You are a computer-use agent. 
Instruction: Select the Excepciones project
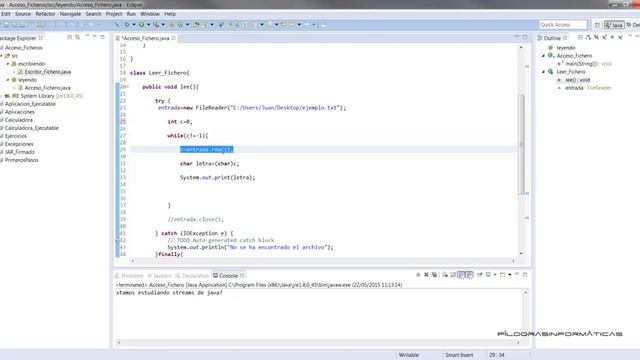pyautogui.click(x=19, y=144)
